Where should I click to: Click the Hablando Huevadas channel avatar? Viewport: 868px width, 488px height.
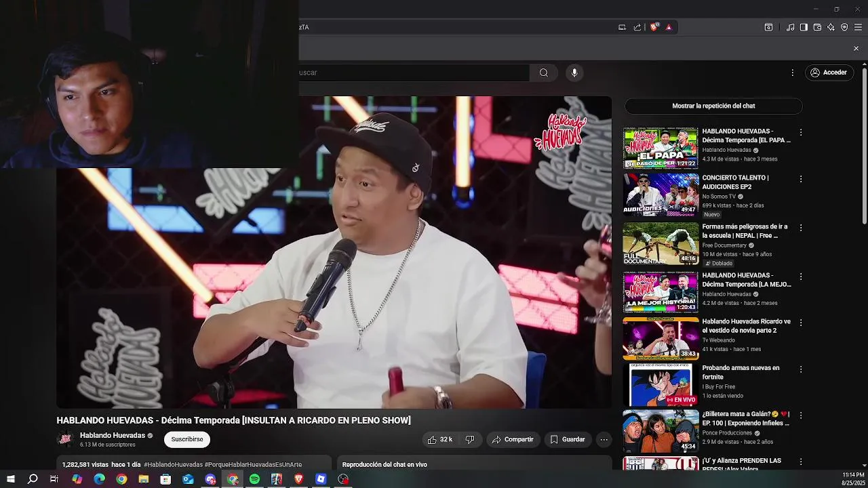coord(66,439)
